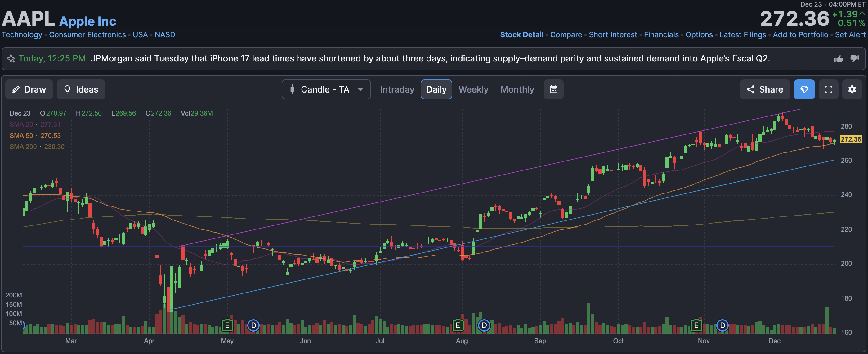
Task: Open the calendar date range icon
Action: tap(553, 89)
